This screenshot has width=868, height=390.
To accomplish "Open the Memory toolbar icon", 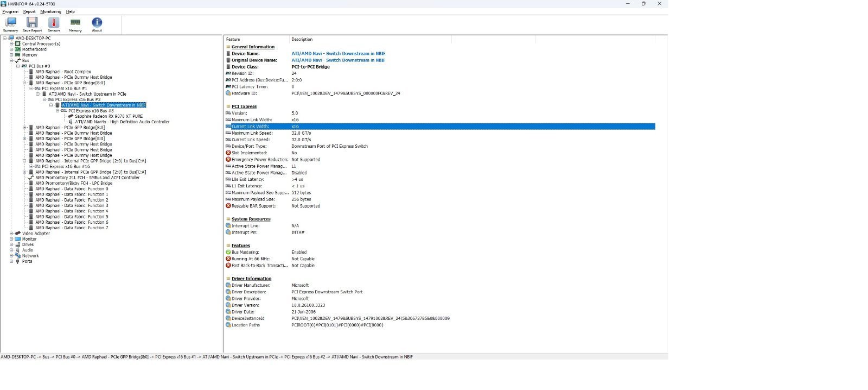I will pos(75,24).
